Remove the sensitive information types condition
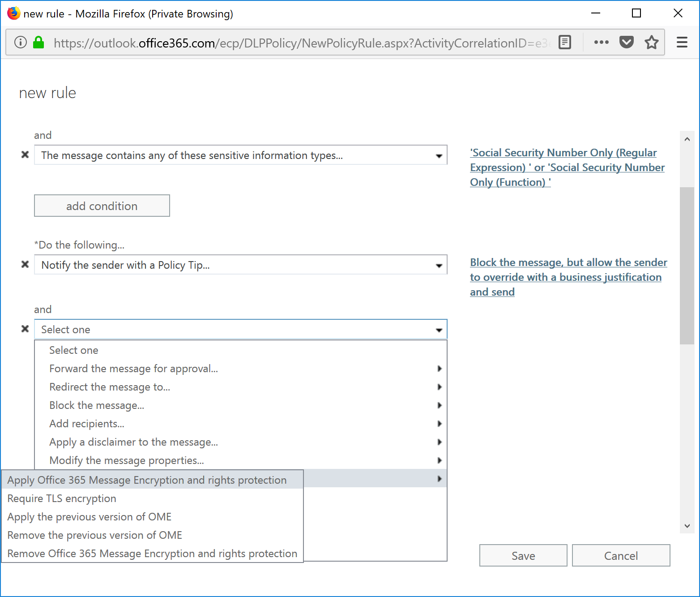This screenshot has width=700, height=597. point(25,155)
